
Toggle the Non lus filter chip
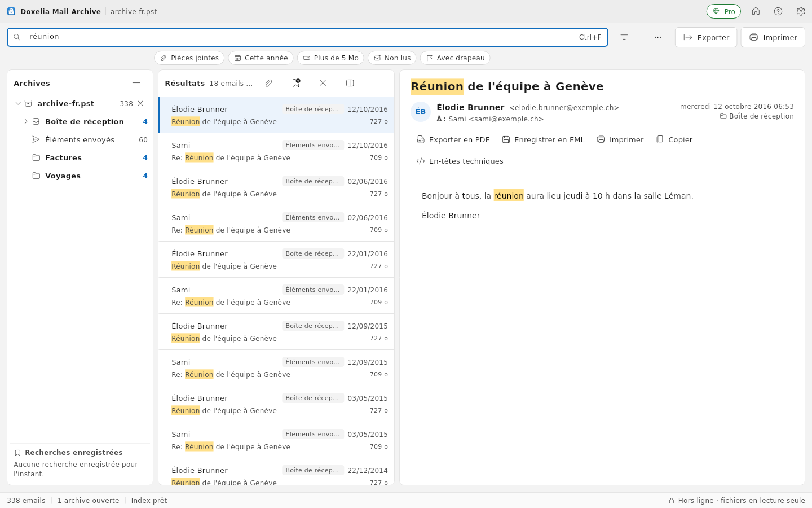point(392,58)
